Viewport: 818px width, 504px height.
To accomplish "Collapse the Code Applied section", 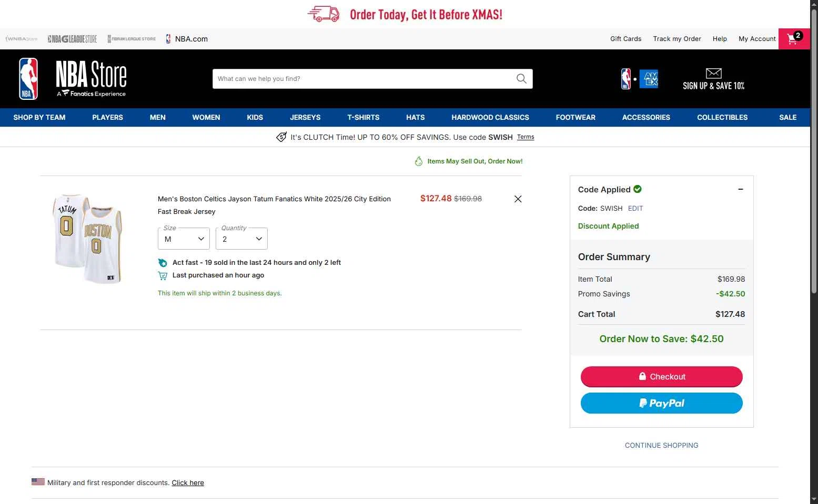I will tap(741, 189).
